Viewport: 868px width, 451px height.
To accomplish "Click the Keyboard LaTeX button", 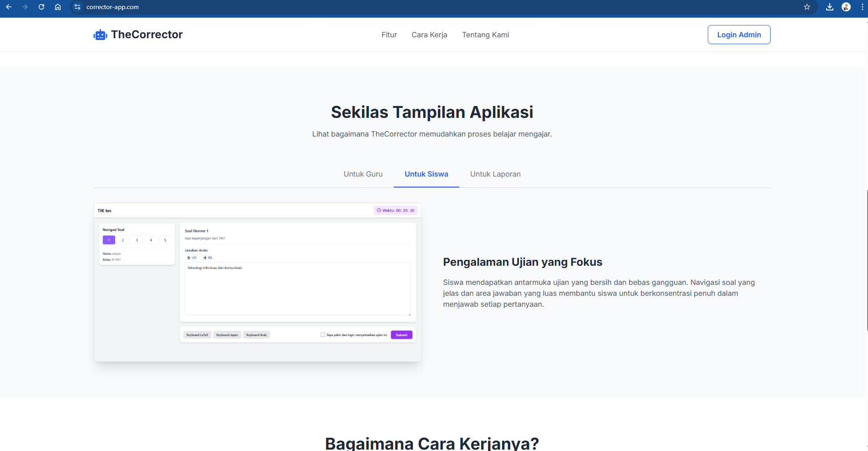I will tap(197, 335).
